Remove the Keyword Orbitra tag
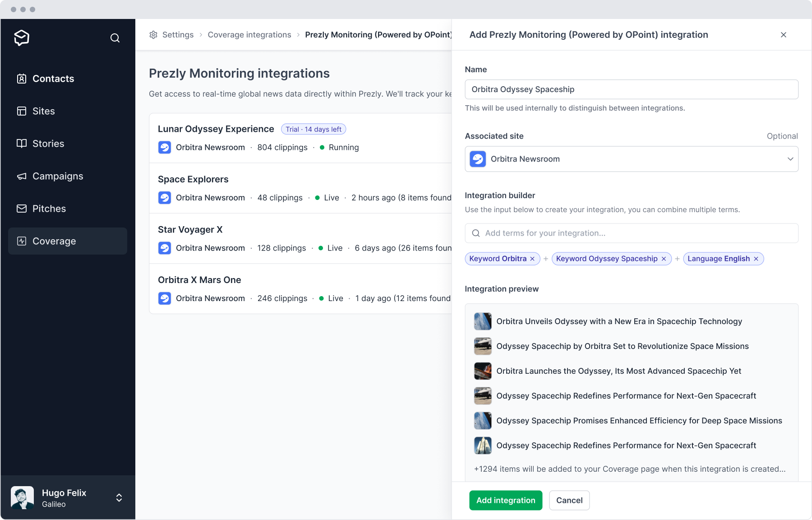 point(532,259)
